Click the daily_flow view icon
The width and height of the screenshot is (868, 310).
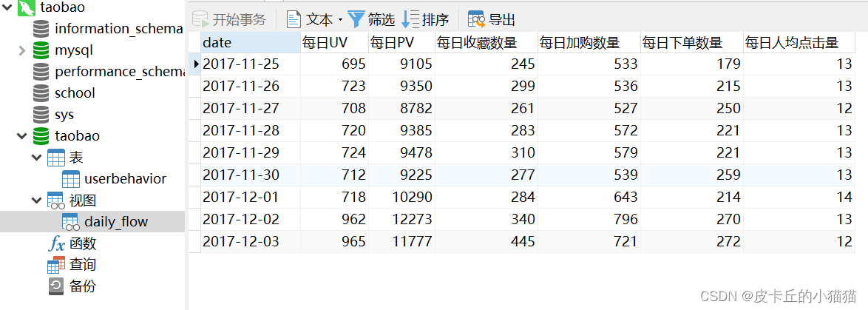71,221
